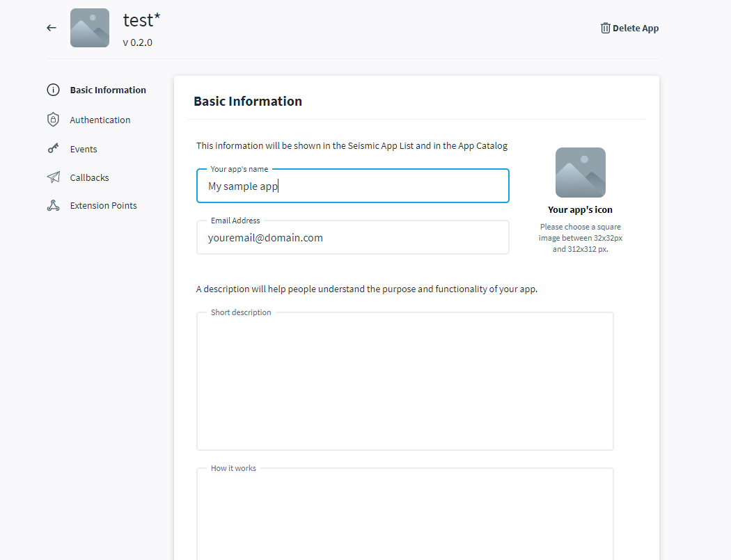Click the Delete App trash icon
The width and height of the screenshot is (731, 560).
(x=605, y=28)
